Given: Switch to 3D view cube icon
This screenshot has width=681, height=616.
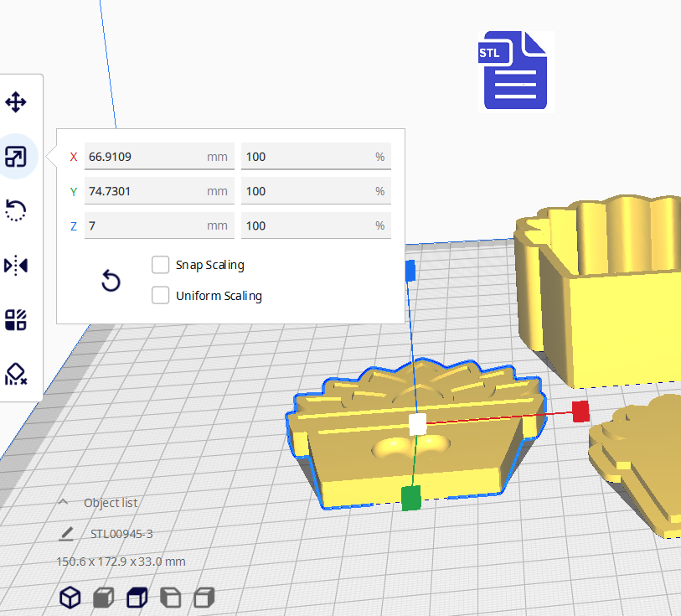Looking at the screenshot, I should coord(70,598).
